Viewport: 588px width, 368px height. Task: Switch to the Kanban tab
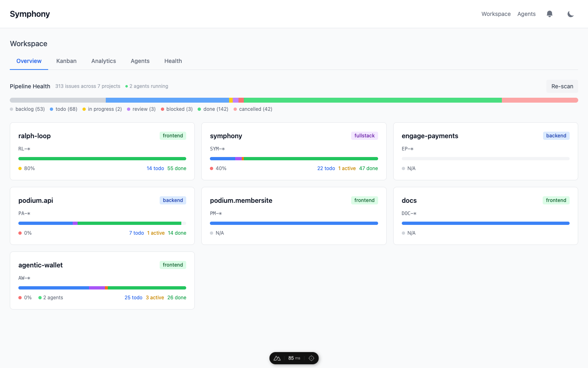coord(66,61)
